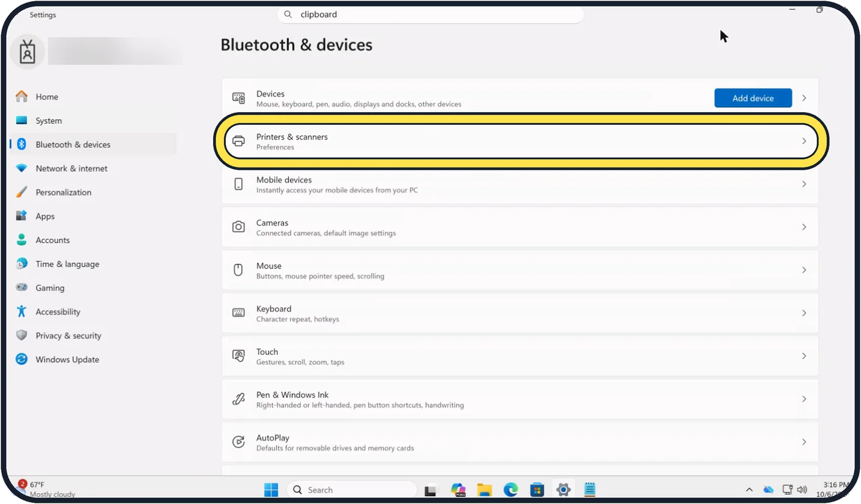Click the OneDrive cloud tray icon
This screenshot has height=504, width=861.
pyautogui.click(x=769, y=490)
